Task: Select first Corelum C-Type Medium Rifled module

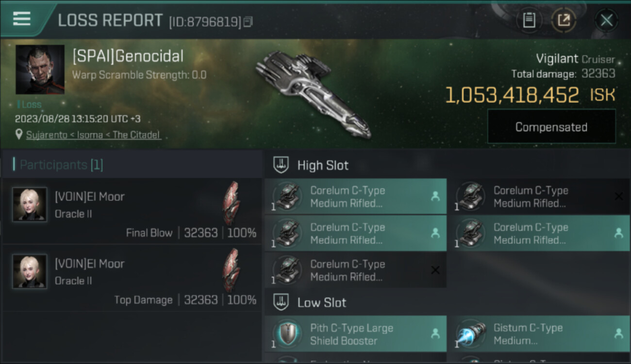Action: click(x=355, y=197)
